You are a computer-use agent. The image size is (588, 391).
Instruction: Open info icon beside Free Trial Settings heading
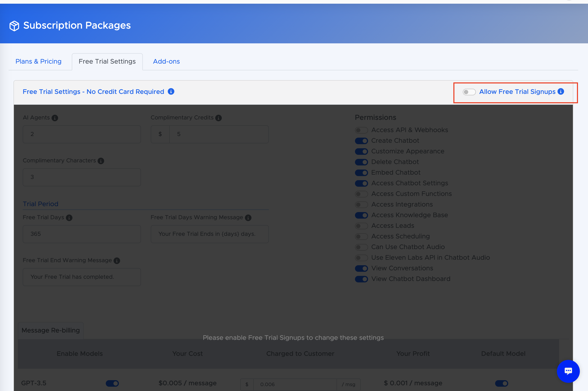(x=171, y=92)
